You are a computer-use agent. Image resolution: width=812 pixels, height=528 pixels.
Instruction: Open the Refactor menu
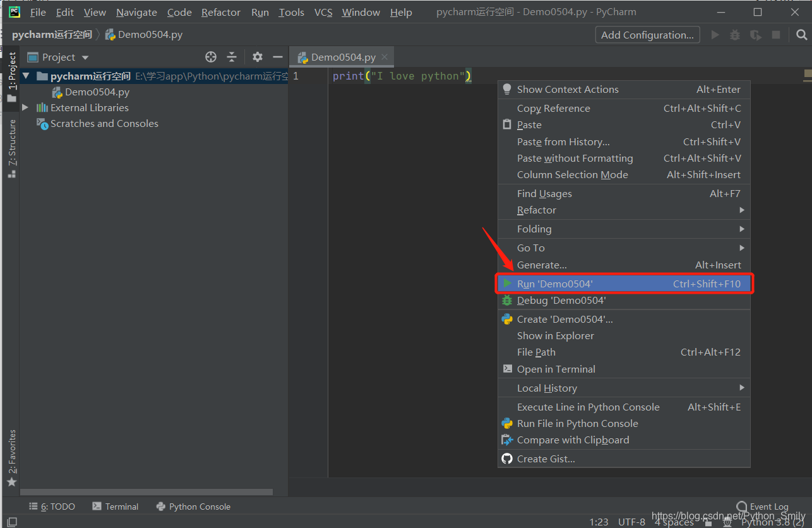point(221,12)
